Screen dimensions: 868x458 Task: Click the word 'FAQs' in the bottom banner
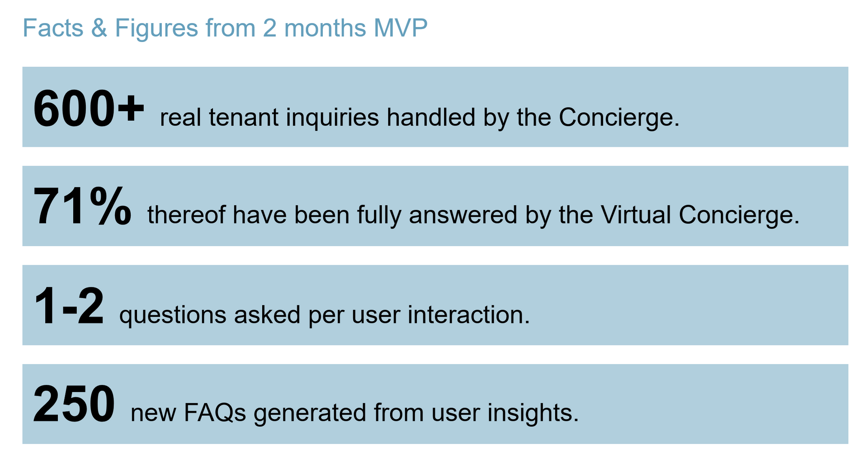point(215,413)
